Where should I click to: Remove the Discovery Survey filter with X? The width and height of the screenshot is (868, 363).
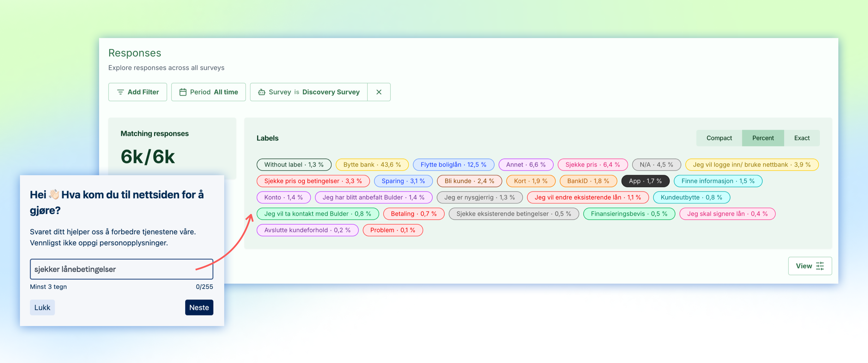[x=379, y=92]
